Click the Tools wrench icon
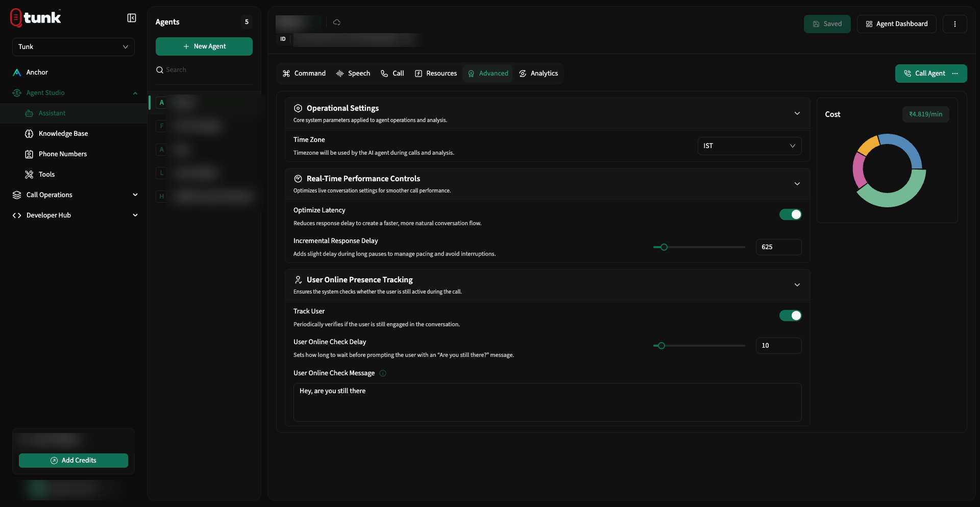 (29, 175)
